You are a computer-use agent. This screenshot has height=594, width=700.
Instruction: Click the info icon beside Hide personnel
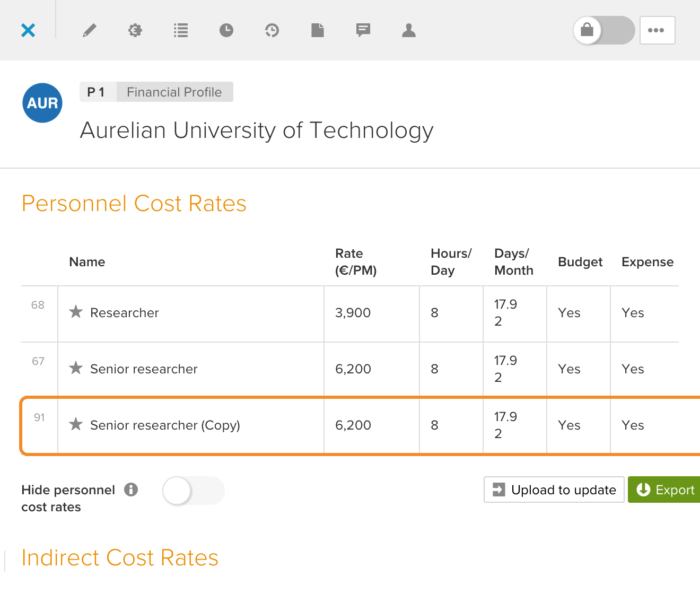tap(131, 490)
